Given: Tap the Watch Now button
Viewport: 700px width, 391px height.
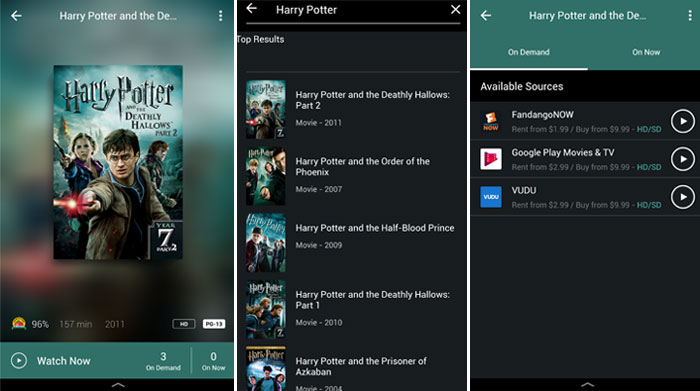Looking at the screenshot, I should pyautogui.click(x=50, y=361).
